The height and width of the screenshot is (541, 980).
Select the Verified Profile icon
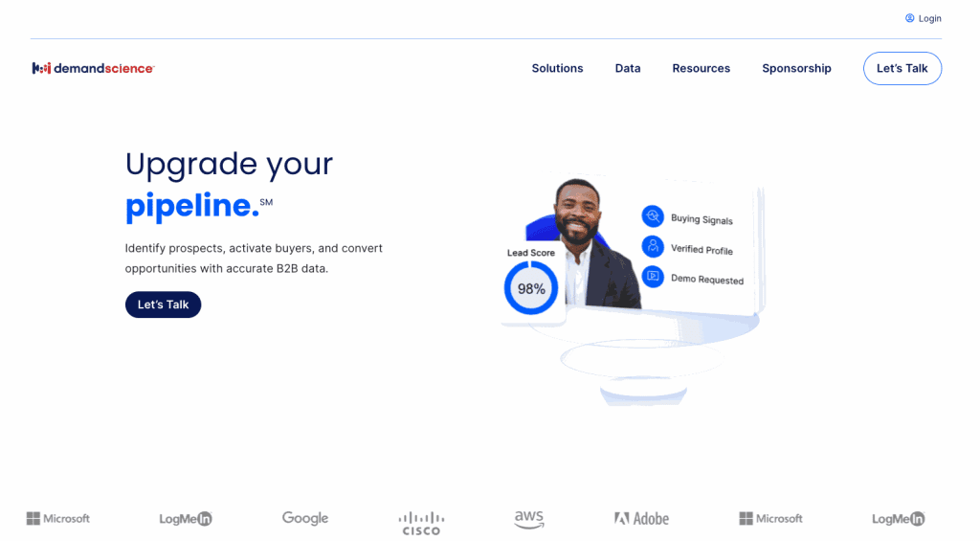coord(653,246)
